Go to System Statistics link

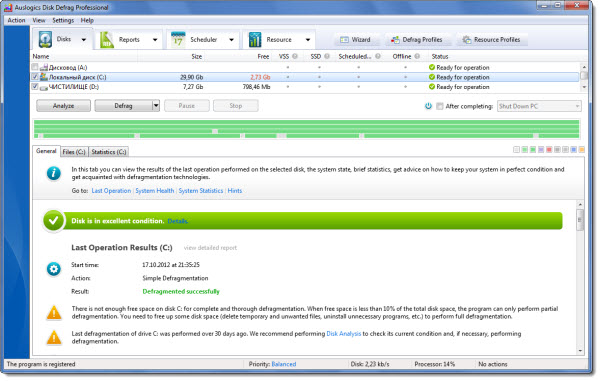coord(201,190)
